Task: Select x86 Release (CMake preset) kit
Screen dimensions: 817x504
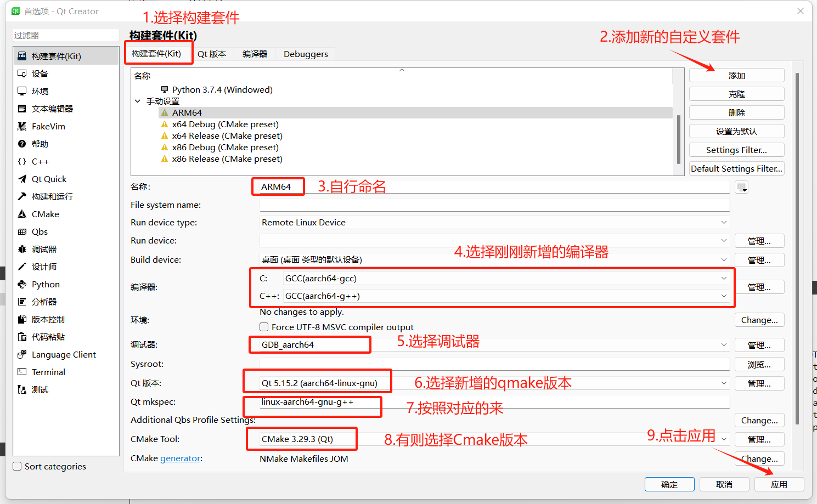Action: [x=227, y=159]
